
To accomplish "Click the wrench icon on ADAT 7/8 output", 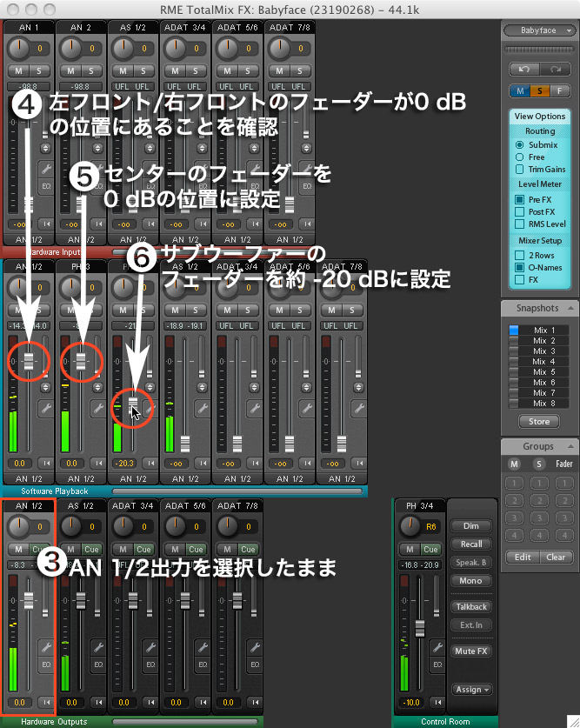I will click(255, 646).
